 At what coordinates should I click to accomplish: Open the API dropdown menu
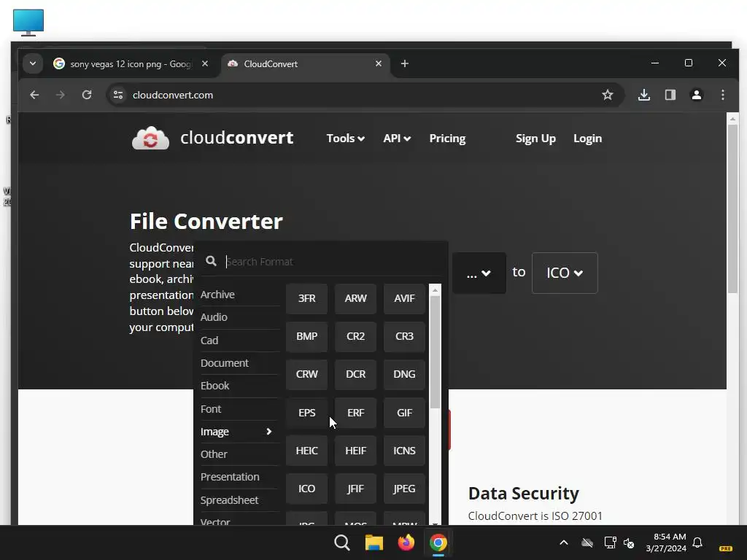click(397, 138)
